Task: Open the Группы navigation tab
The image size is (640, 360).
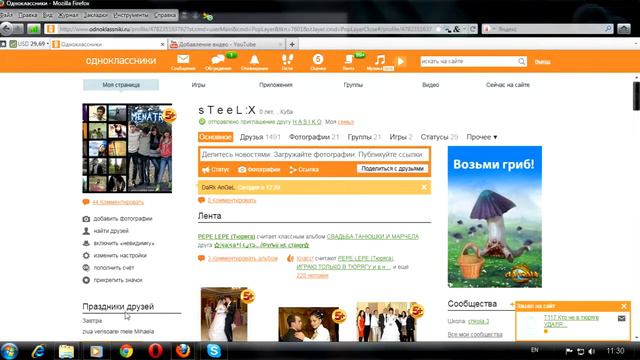Action: pos(353,85)
